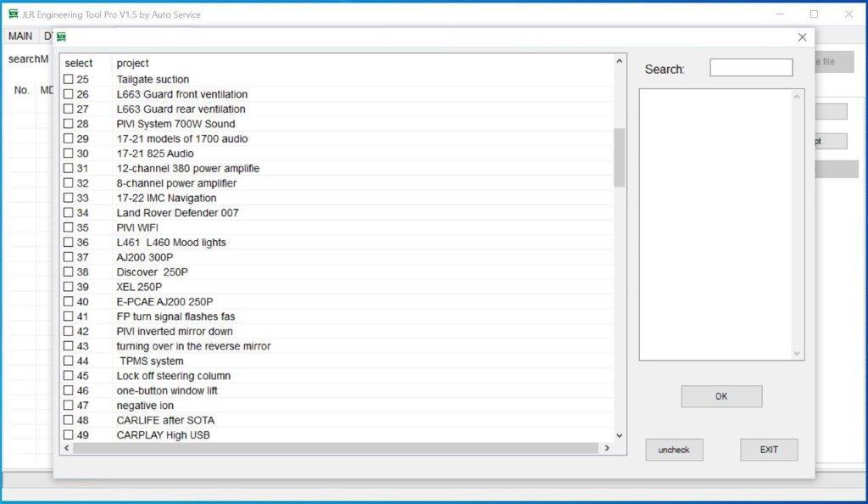Select row 'turning over in the reverse mirror'
Screen dimensions: 868x504
(x=337, y=346)
